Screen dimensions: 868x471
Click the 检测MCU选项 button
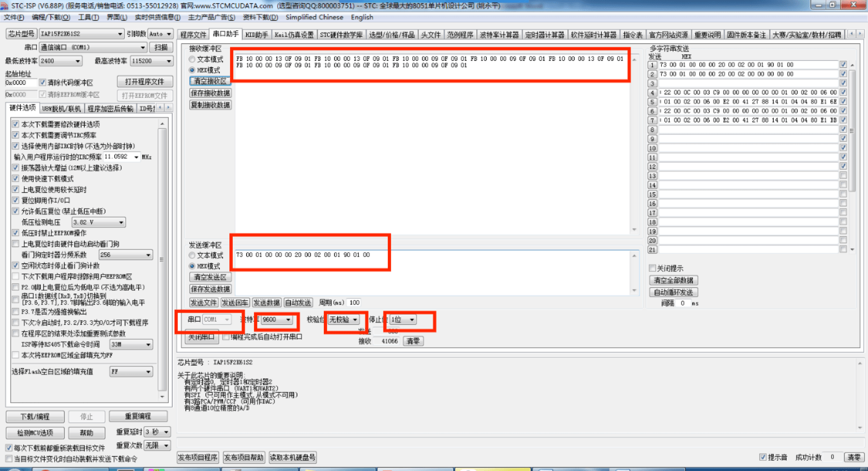point(35,433)
